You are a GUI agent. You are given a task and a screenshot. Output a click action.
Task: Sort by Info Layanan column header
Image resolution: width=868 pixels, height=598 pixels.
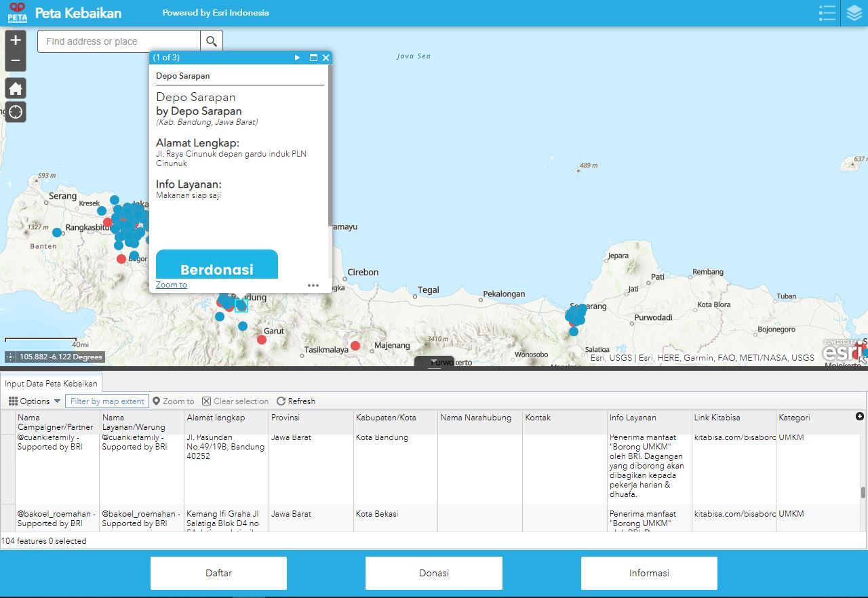point(650,422)
